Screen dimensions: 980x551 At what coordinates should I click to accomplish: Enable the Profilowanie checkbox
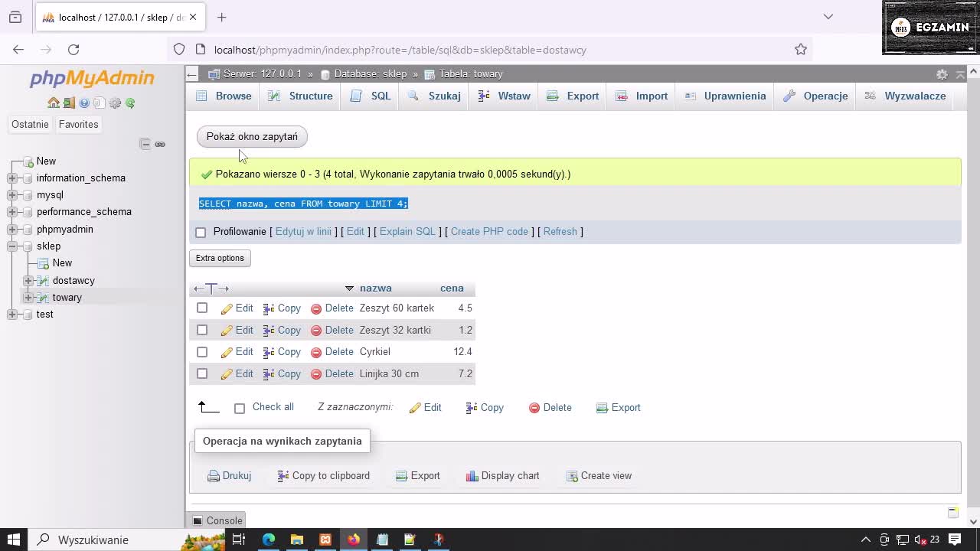click(201, 233)
